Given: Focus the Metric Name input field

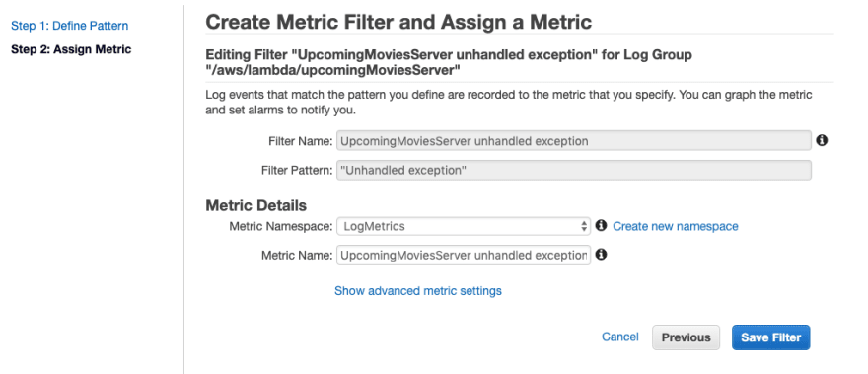Looking at the screenshot, I should tap(464, 255).
